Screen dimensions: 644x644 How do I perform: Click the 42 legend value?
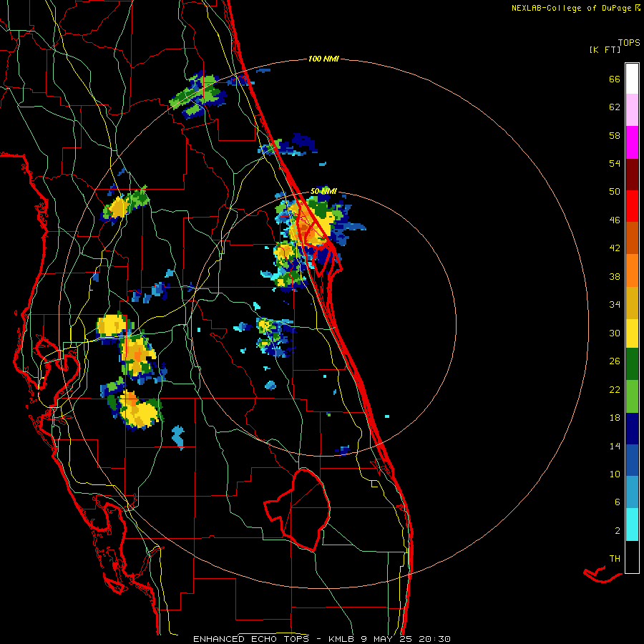coord(615,248)
